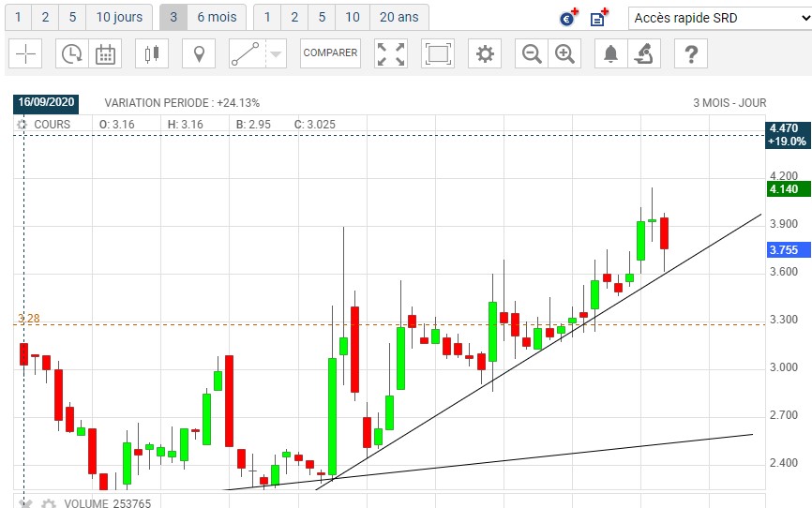Click the H: 3.16 high value
The height and width of the screenshot is (508, 812).
(x=186, y=125)
